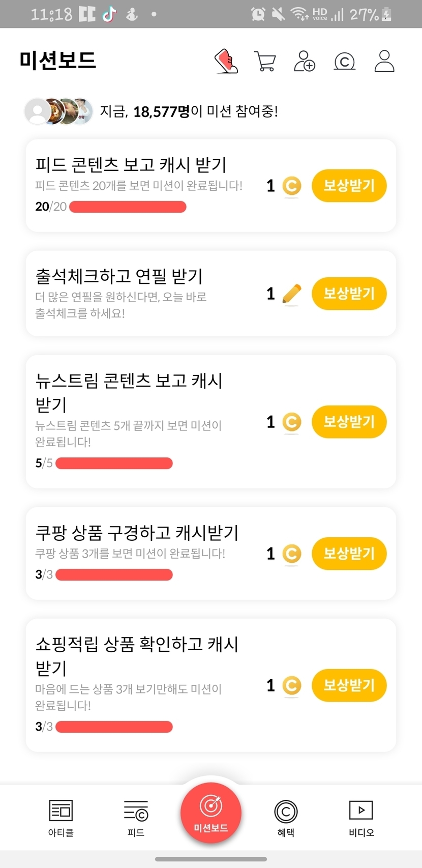The width and height of the screenshot is (422, 868).
Task: Claim 출석체크 pencil reward
Action: [349, 294]
